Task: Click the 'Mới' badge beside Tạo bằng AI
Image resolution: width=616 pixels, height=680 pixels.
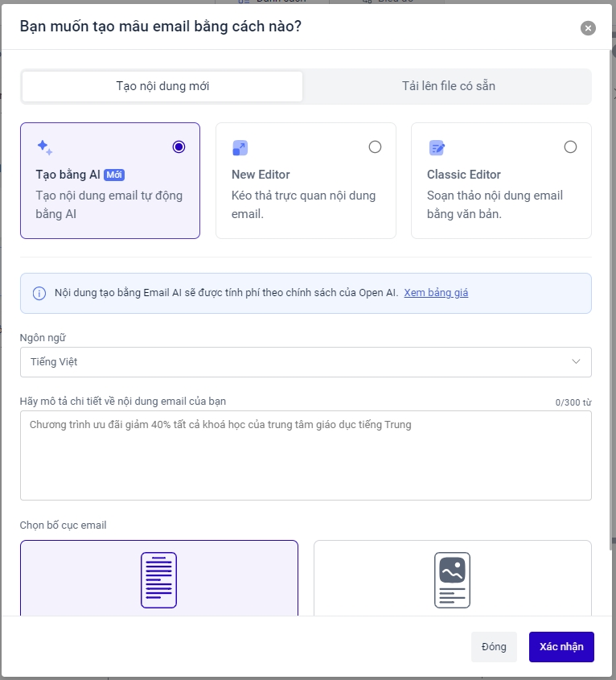Action: (x=114, y=175)
